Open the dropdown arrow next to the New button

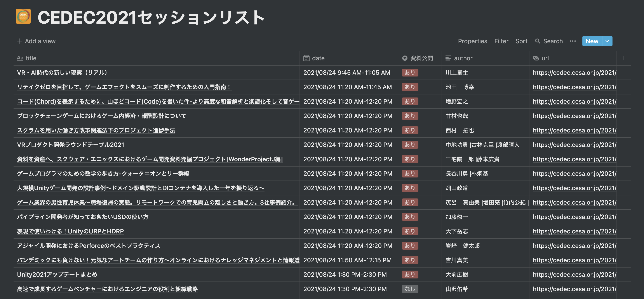[607, 41]
